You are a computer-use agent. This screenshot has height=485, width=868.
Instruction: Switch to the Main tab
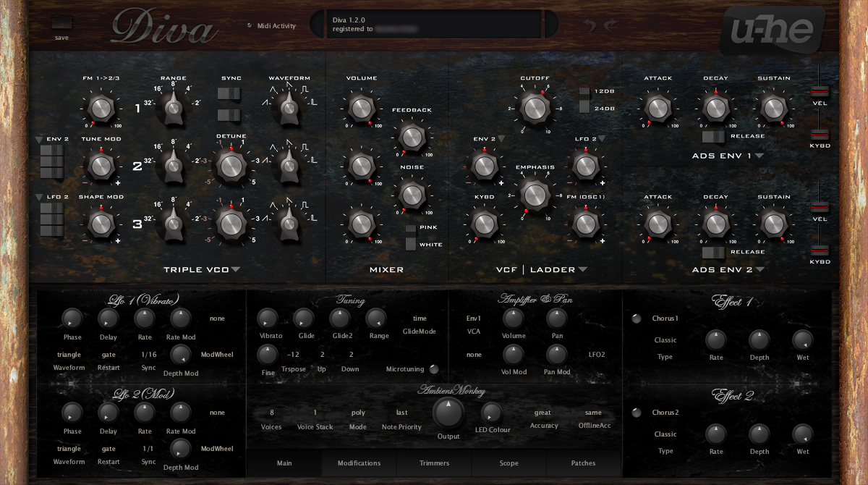click(284, 463)
